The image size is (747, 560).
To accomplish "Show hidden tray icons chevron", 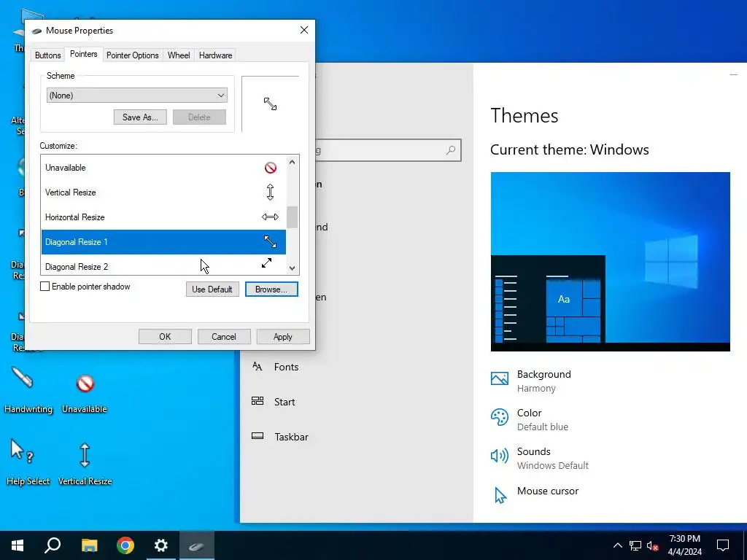I will [x=617, y=545].
